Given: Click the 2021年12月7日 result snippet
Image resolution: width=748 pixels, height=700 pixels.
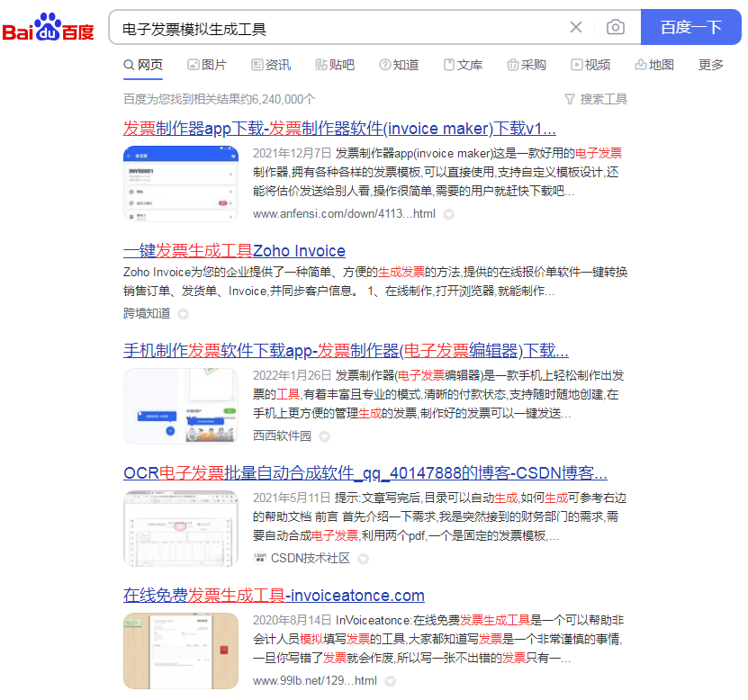Looking at the screenshot, I should tap(437, 172).
